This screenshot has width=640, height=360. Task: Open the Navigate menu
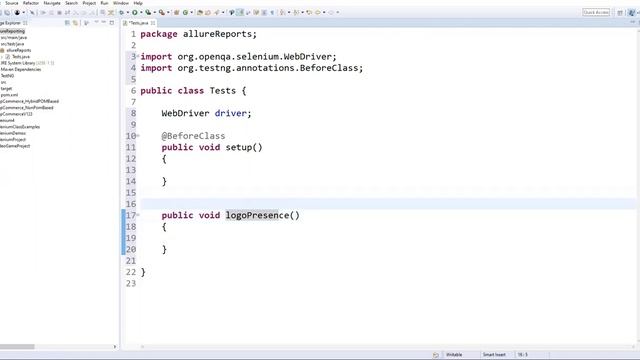click(x=52, y=3)
